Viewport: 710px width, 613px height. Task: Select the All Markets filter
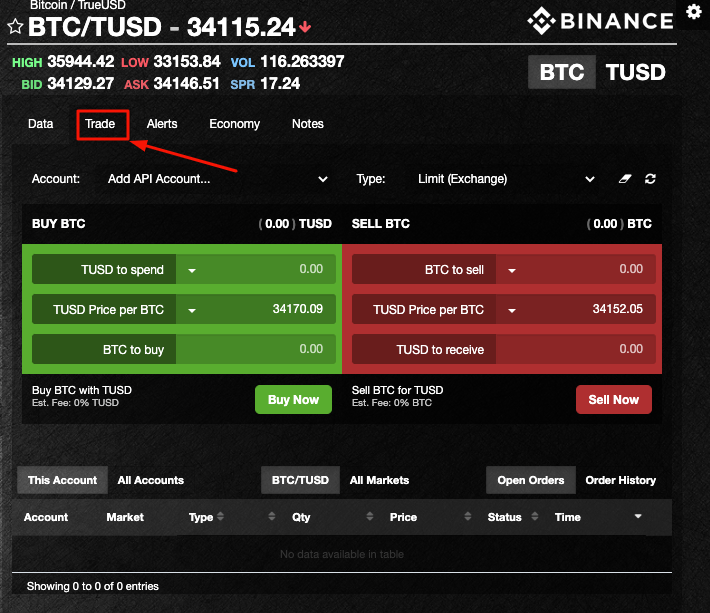coord(379,480)
